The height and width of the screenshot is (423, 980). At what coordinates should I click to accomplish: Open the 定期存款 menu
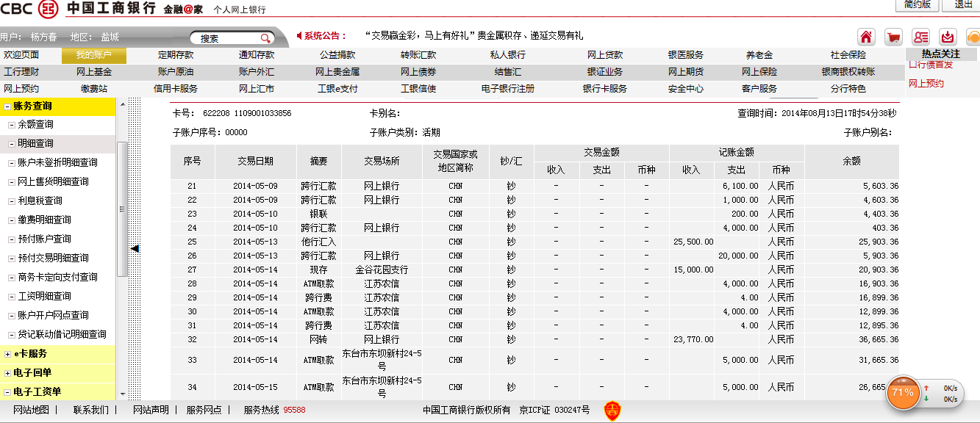pos(176,55)
